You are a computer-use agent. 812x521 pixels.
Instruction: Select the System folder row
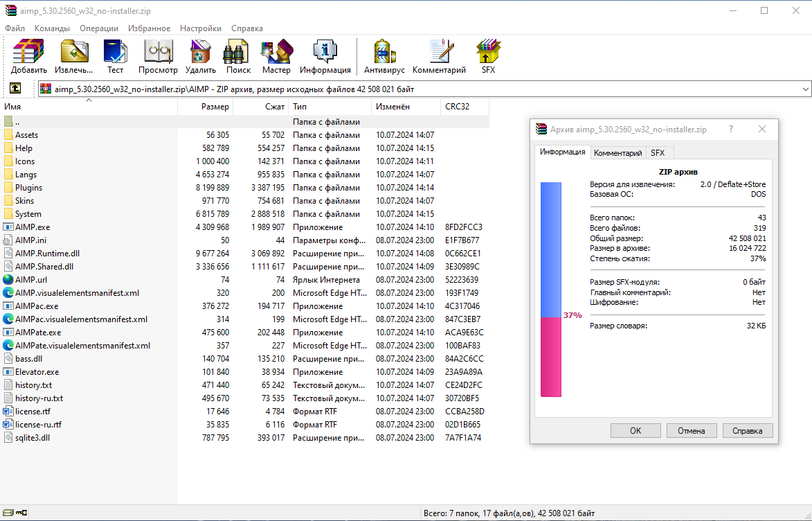[x=244, y=214]
